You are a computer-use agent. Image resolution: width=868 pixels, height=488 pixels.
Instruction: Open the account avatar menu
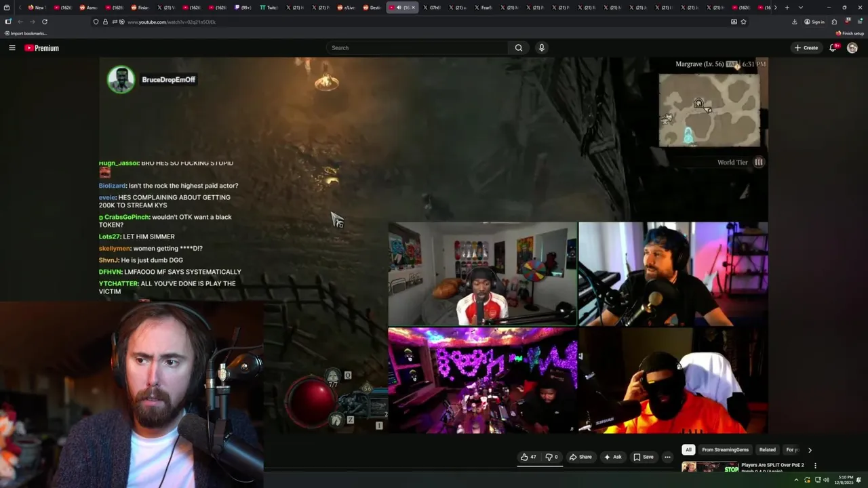click(852, 48)
